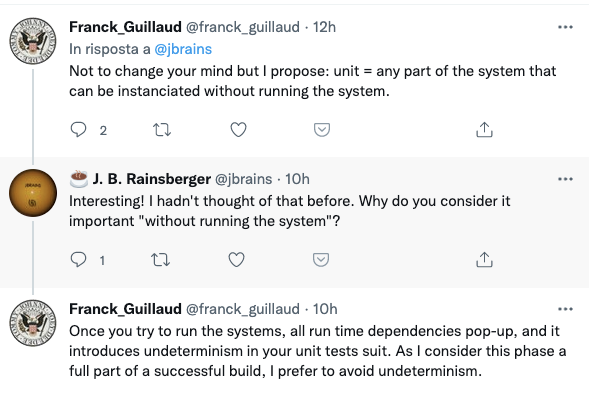Open the 12h timestamp of first tweet
The height and width of the screenshot is (397, 589).
324,27
